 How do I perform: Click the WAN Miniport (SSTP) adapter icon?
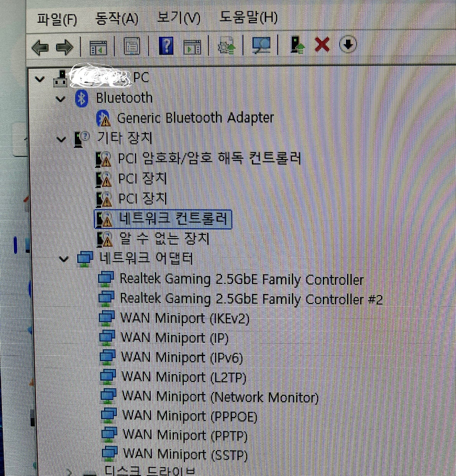point(110,453)
